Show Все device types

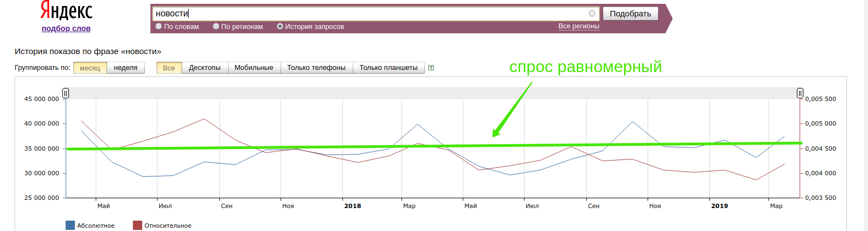coord(169,68)
